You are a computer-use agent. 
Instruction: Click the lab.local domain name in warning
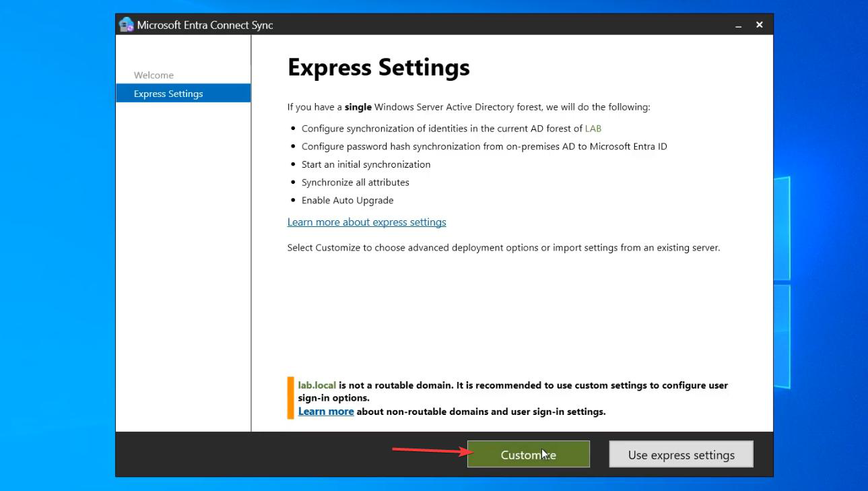click(317, 385)
